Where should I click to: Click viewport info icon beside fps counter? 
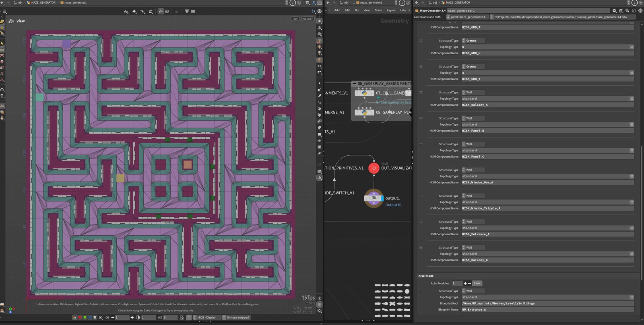point(319,298)
